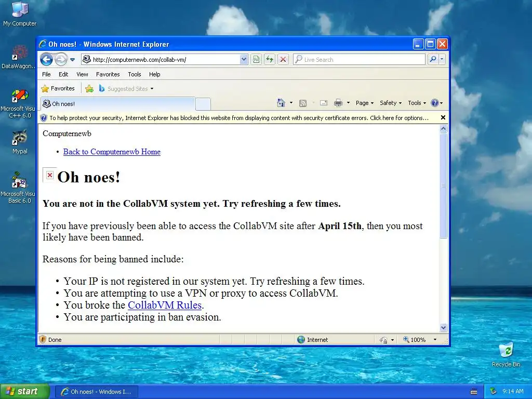Screen dimensions: 532x399
Task: Open the Tools menu in menu bar
Action: 135,74
